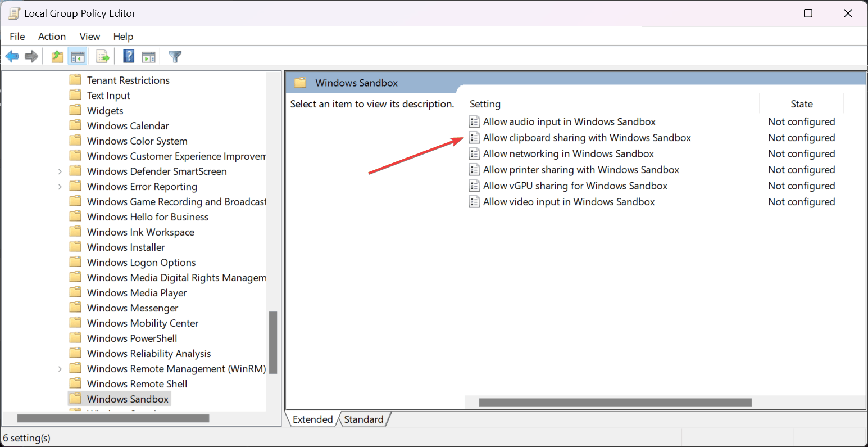Screen dimensions: 868x447
Task: Click the Up one level folder icon
Action: pyautogui.click(x=57, y=56)
